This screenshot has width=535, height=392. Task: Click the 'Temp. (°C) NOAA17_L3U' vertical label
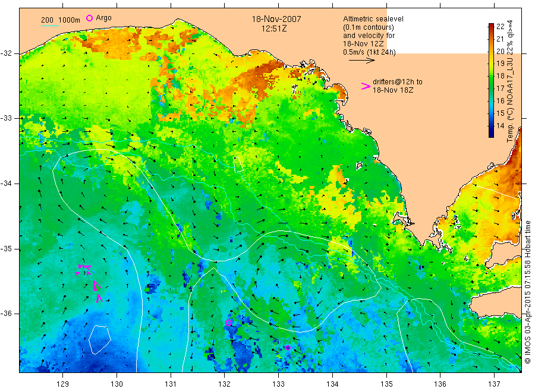tap(510, 100)
